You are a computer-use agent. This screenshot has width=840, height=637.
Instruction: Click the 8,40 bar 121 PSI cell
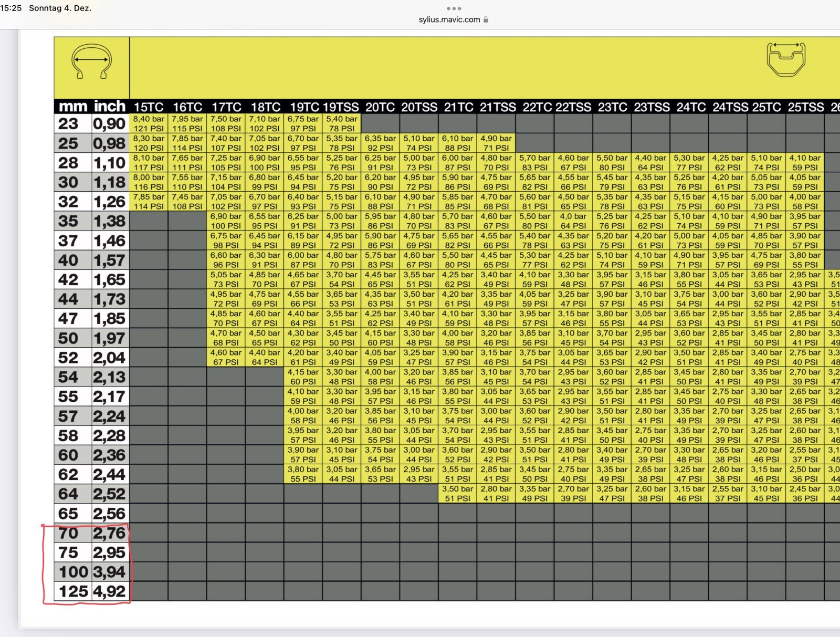click(149, 123)
